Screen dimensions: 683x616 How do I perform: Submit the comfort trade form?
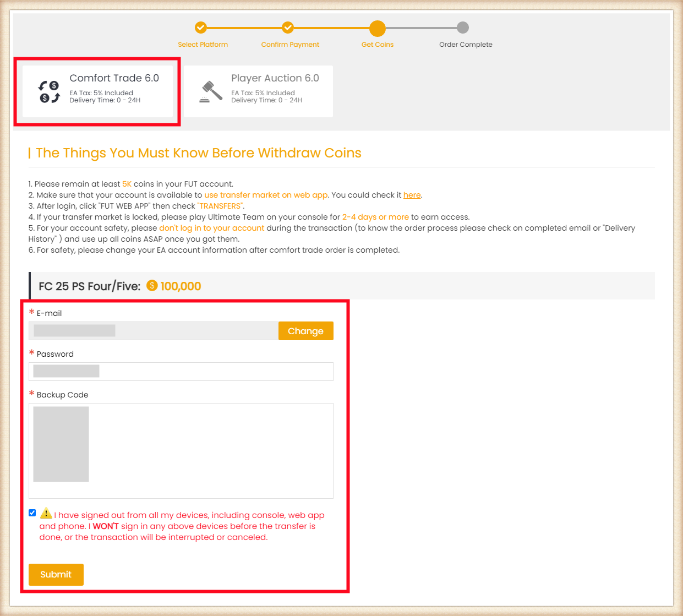click(56, 575)
